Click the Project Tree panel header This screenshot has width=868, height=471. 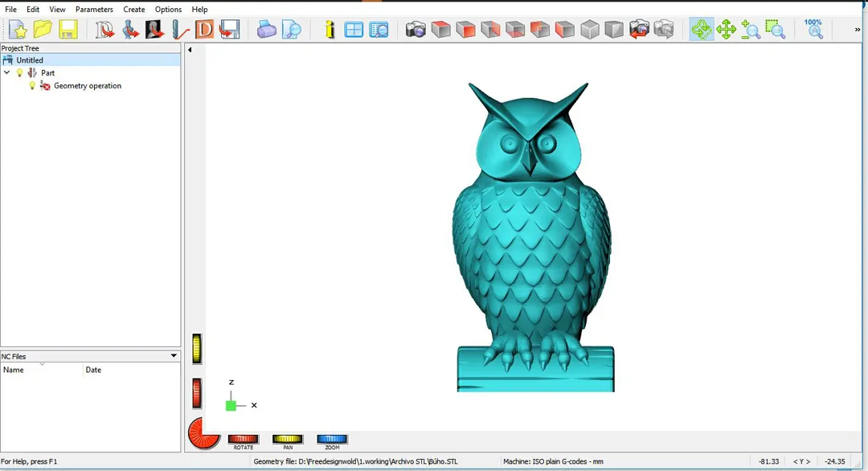(x=90, y=48)
